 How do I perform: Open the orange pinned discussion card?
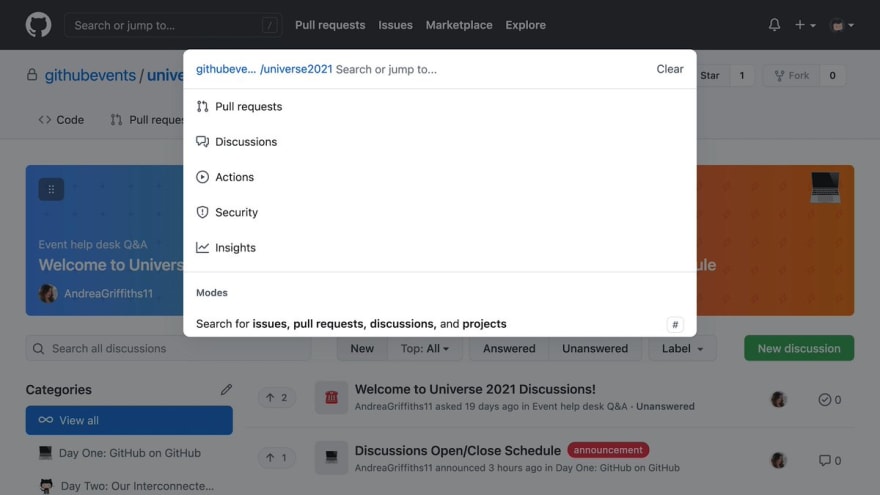click(x=776, y=240)
